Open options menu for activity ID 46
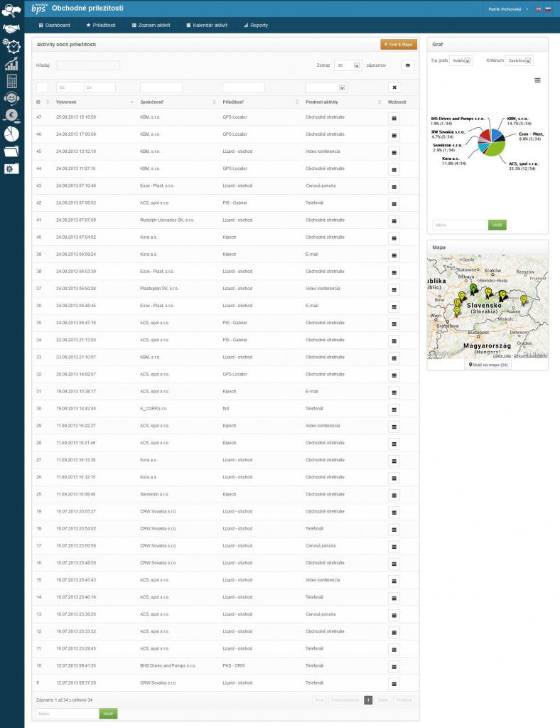The image size is (560, 728). point(394,136)
